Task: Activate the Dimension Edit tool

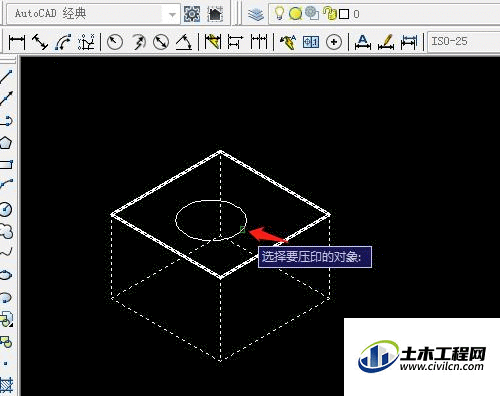Action: pos(363,42)
